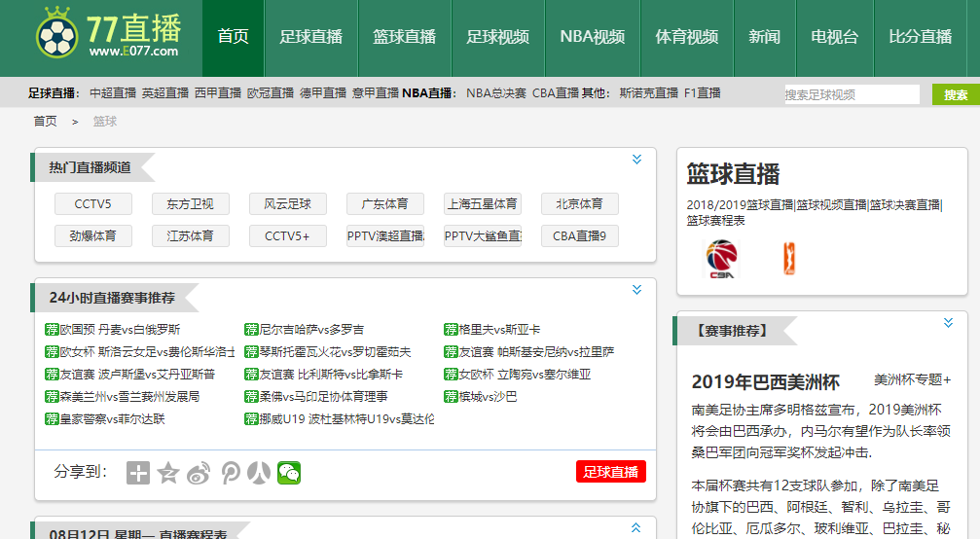
Task: Open the 足球直播 navigation tab
Action: point(310,37)
